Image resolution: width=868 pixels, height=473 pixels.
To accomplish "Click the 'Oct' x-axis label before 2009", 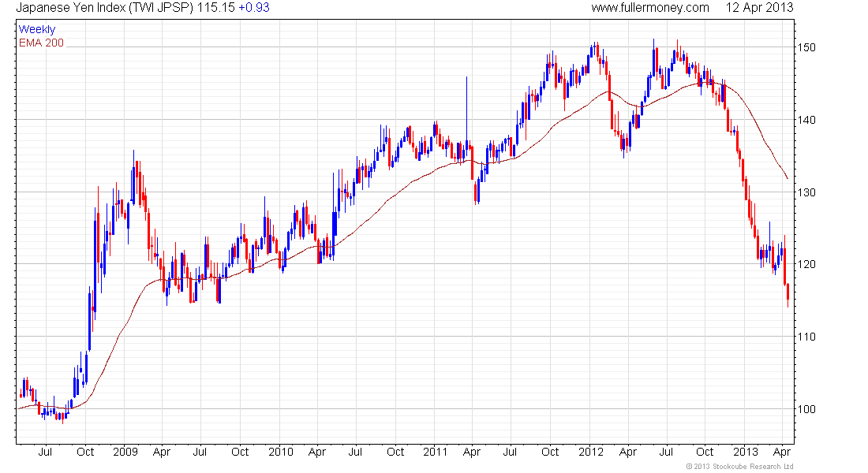I will point(85,452).
